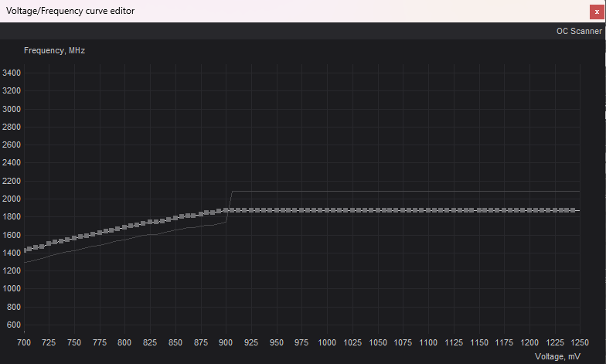Select the curve point at 800 mV
The width and height of the screenshot is (606, 364).
tap(125, 228)
